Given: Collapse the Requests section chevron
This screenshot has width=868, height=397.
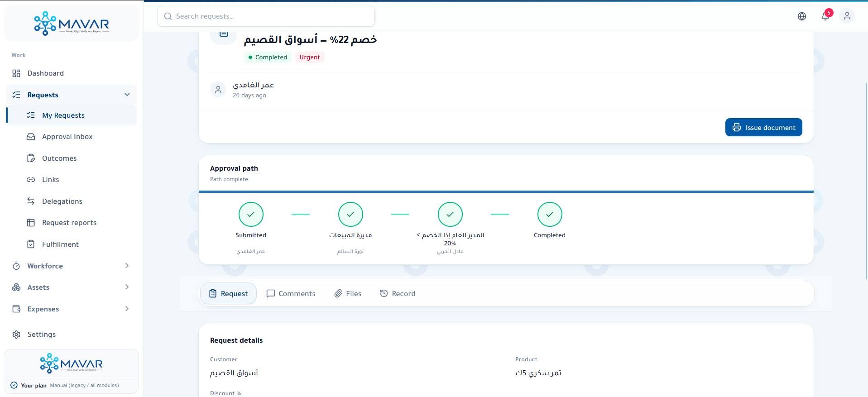Looking at the screenshot, I should [127, 95].
